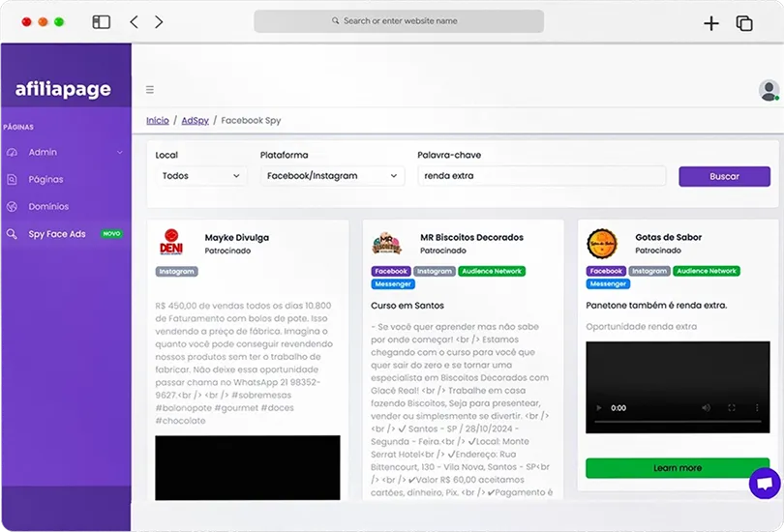The image size is (784, 532).
Task: Click the Palavra-chave input field
Action: (x=541, y=176)
